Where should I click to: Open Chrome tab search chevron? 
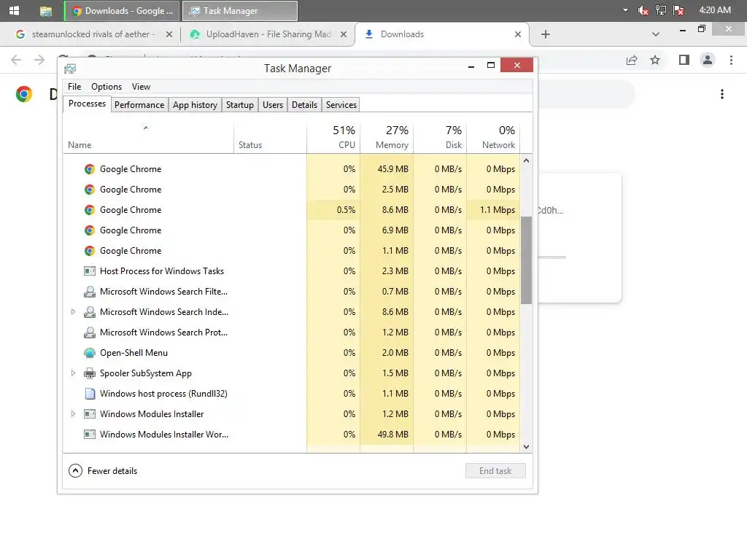click(x=656, y=34)
